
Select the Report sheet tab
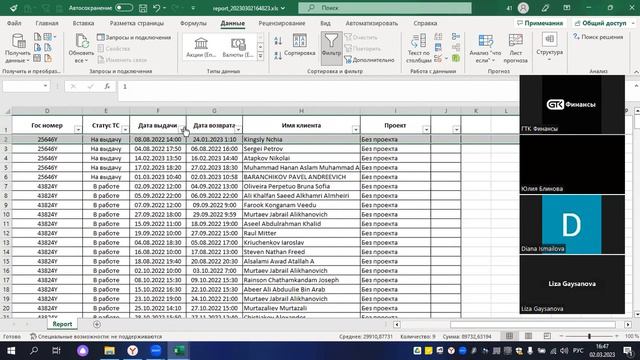click(62, 324)
